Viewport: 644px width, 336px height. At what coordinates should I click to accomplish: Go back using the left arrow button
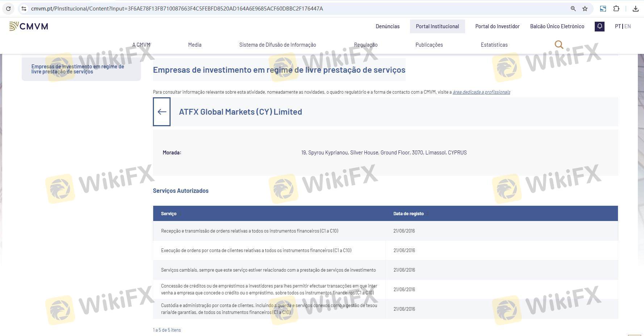click(162, 112)
